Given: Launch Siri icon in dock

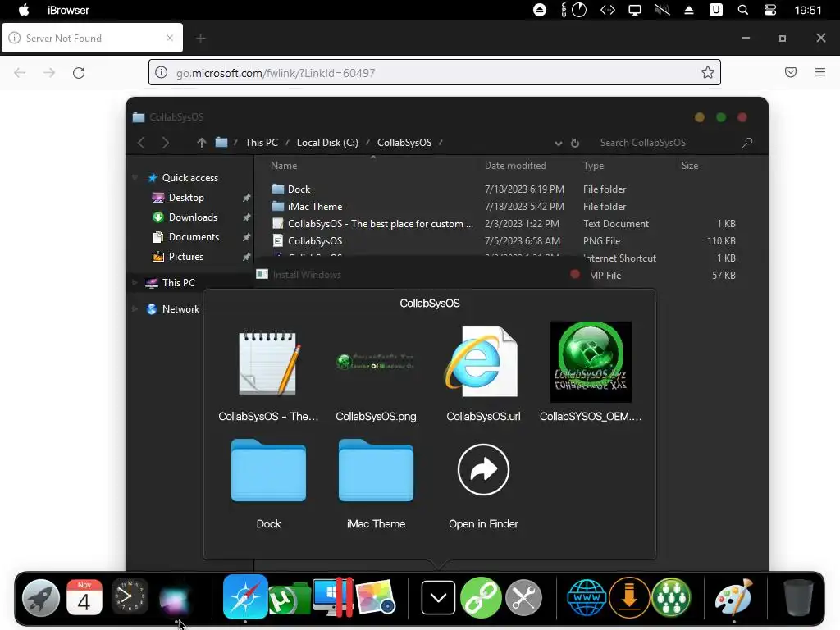Looking at the screenshot, I should [x=174, y=599].
